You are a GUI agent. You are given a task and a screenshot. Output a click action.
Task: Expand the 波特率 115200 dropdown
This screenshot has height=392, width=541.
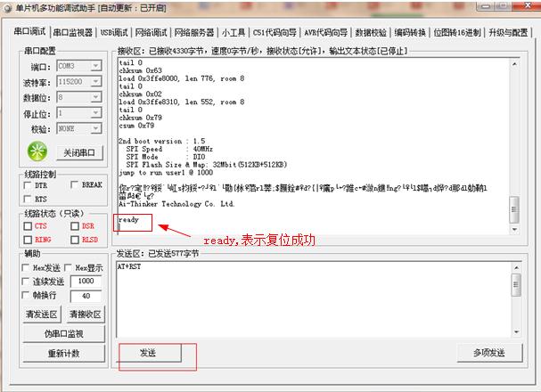click(95, 81)
